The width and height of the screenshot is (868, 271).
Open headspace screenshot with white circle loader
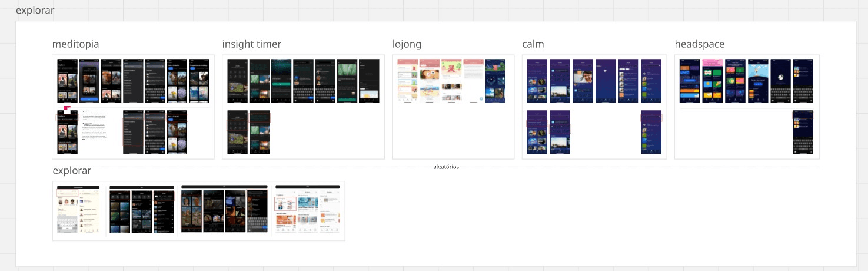780,81
